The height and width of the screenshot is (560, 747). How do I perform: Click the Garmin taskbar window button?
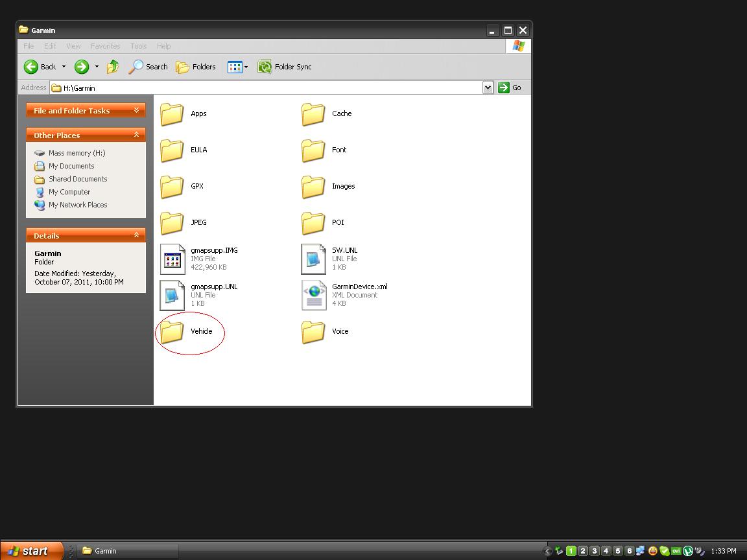[x=128, y=551]
